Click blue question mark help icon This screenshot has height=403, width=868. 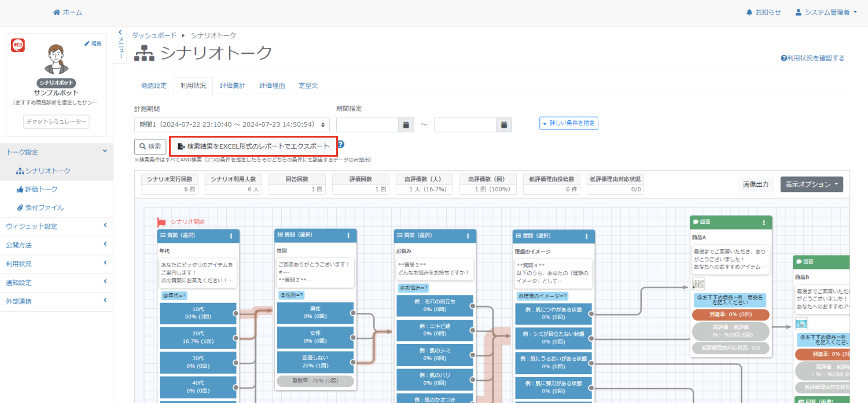pyautogui.click(x=341, y=145)
